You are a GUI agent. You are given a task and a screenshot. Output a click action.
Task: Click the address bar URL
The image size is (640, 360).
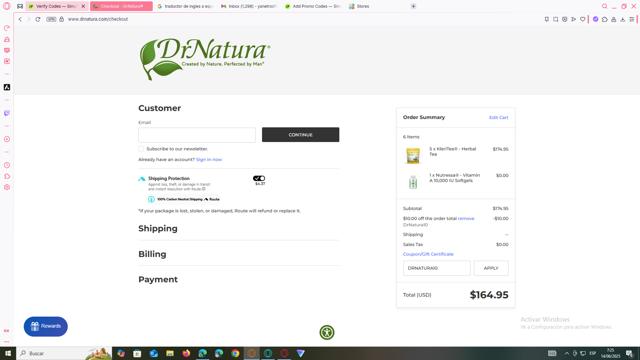click(x=98, y=19)
